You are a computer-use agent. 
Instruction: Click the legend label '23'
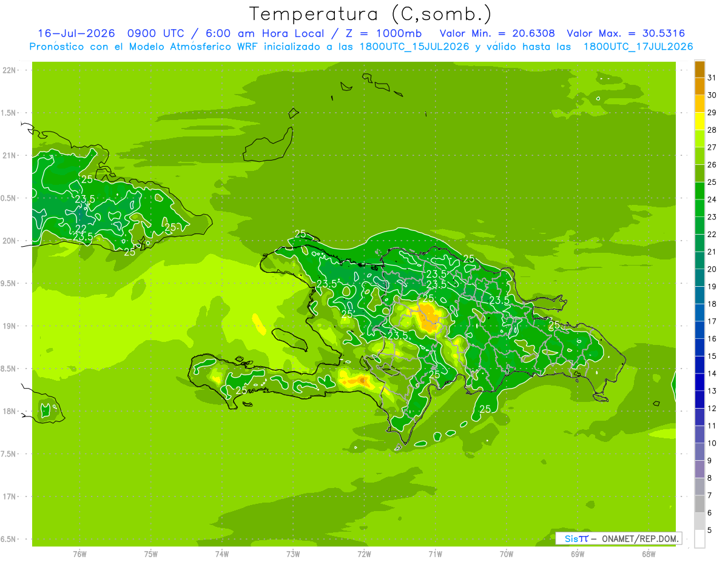[712, 217]
